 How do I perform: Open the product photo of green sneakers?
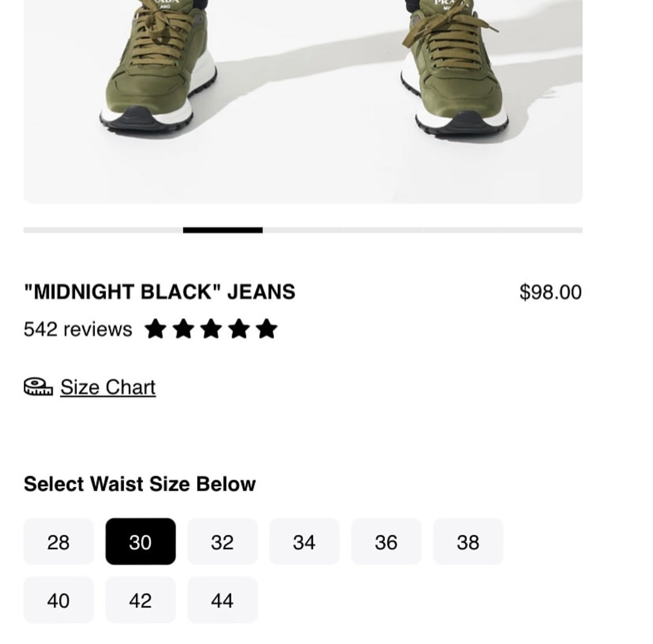tap(303, 100)
